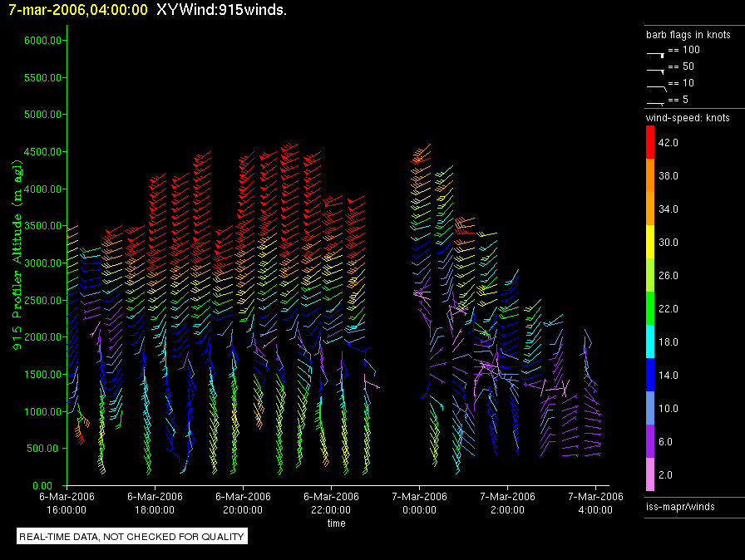The width and height of the screenshot is (745, 560).
Task: Click the 7-Mar-2006 0:00:00 time tick label
Action: (419, 503)
